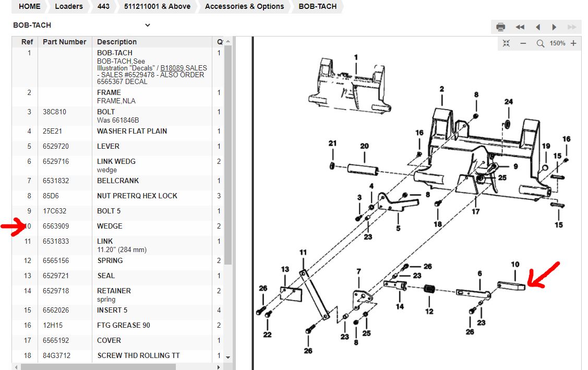Click horizontal scrollbar left arrow
The image size is (588, 370).
15,367
